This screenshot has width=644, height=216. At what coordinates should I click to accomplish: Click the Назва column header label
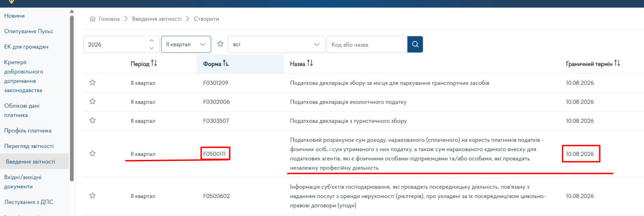pyautogui.click(x=297, y=64)
